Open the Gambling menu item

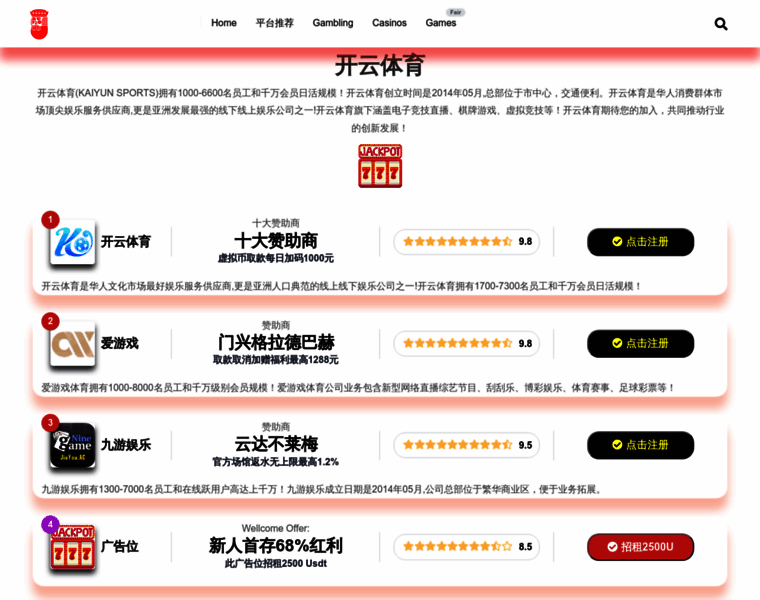[x=333, y=23]
